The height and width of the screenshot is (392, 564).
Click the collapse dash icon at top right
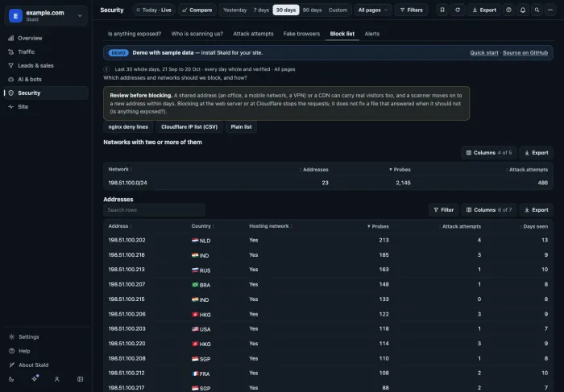point(550,10)
